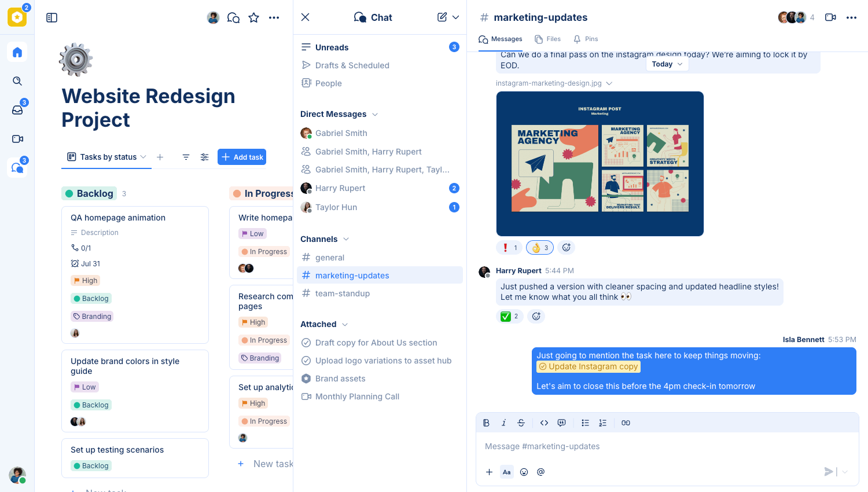Open the Update Instagram copy task link
This screenshot has height=492, width=868.
(589, 366)
